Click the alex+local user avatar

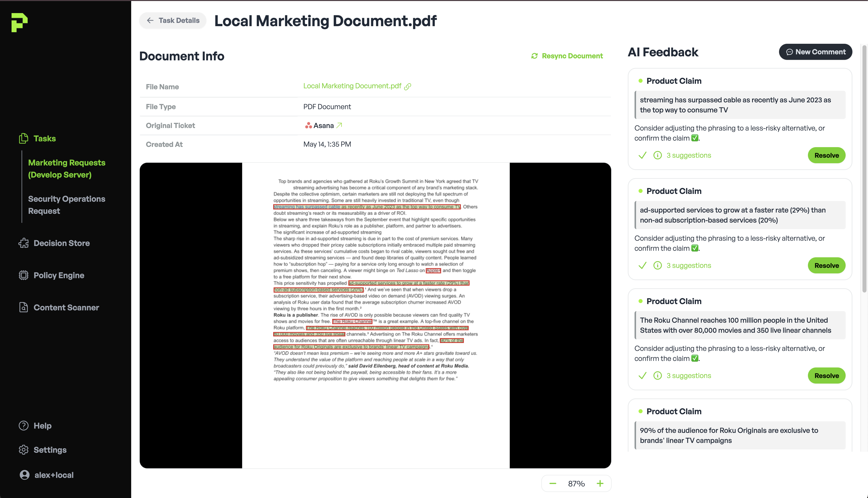24,475
